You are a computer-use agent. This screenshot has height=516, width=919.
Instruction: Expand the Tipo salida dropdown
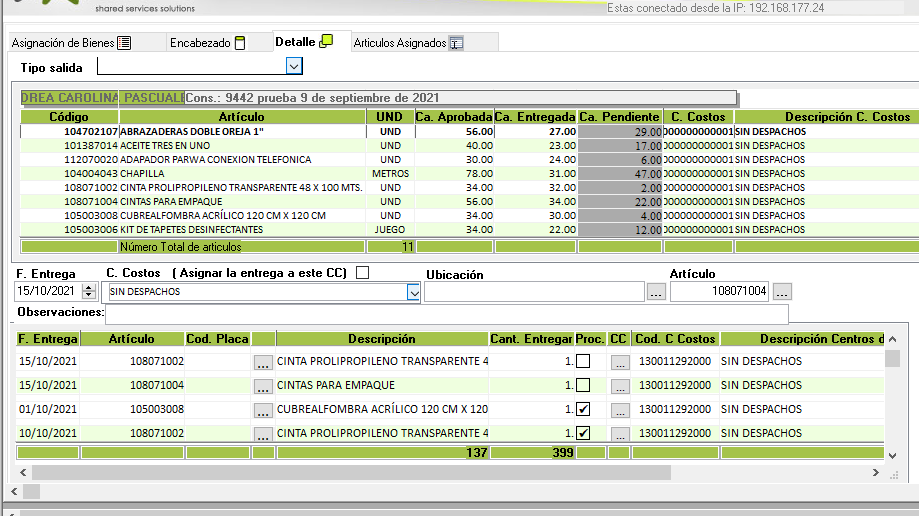[x=294, y=66]
